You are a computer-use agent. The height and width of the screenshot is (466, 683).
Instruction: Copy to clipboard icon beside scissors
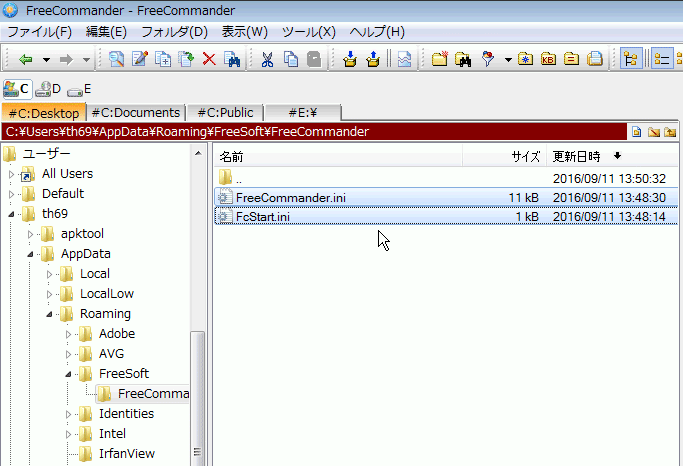pyautogui.click(x=291, y=59)
